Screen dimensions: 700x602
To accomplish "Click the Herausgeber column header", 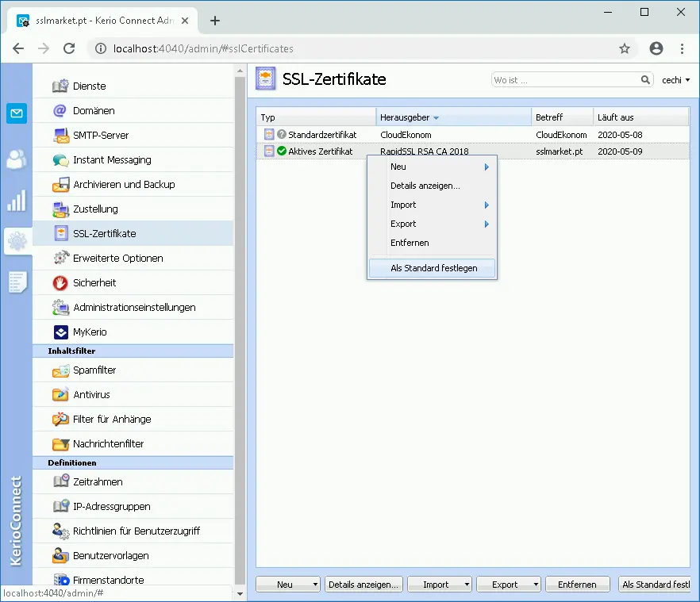I will 454,117.
